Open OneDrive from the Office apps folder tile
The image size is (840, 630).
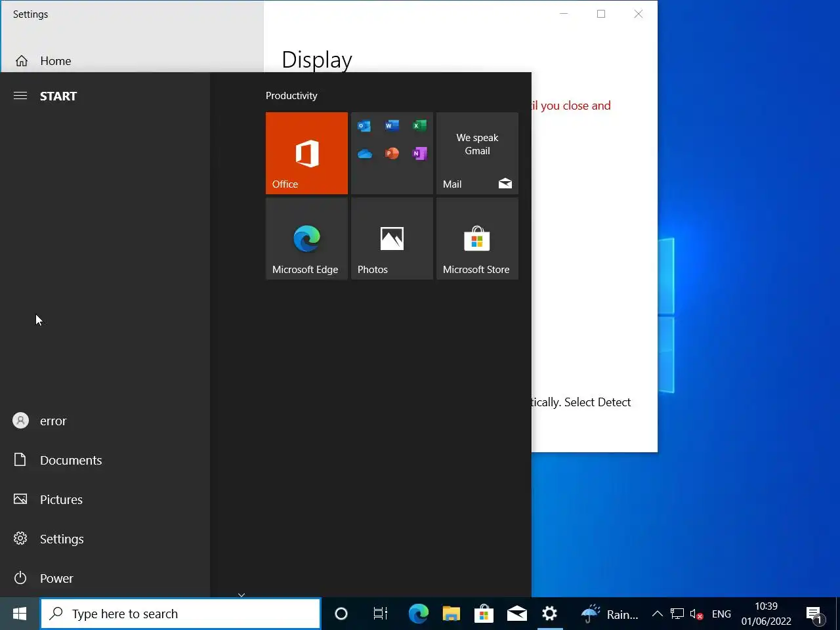[x=364, y=154]
